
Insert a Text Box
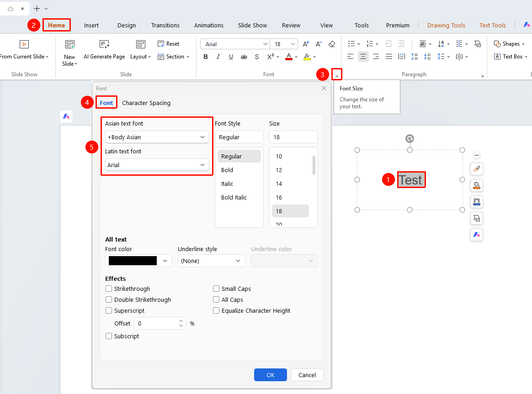511,57
